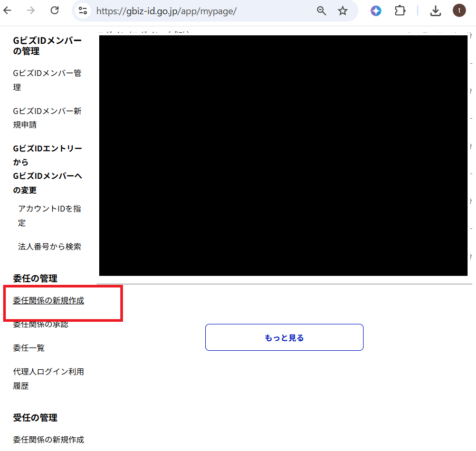The image size is (476, 451).
Task: Open GビズIDメンバー新規申請 link
Action: tap(47, 118)
